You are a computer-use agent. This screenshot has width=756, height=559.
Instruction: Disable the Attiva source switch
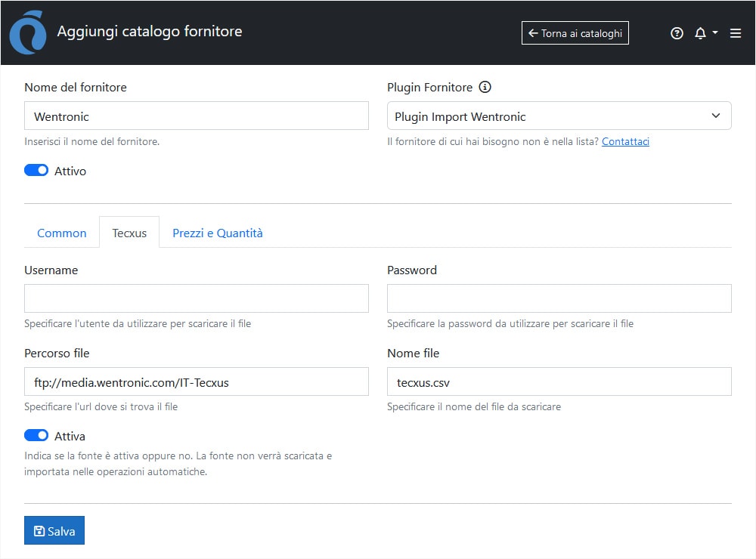point(36,436)
